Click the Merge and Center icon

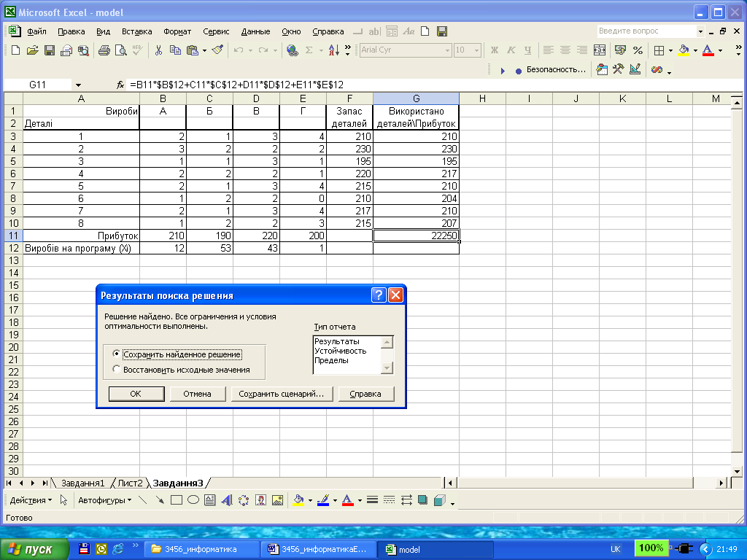[x=599, y=50]
